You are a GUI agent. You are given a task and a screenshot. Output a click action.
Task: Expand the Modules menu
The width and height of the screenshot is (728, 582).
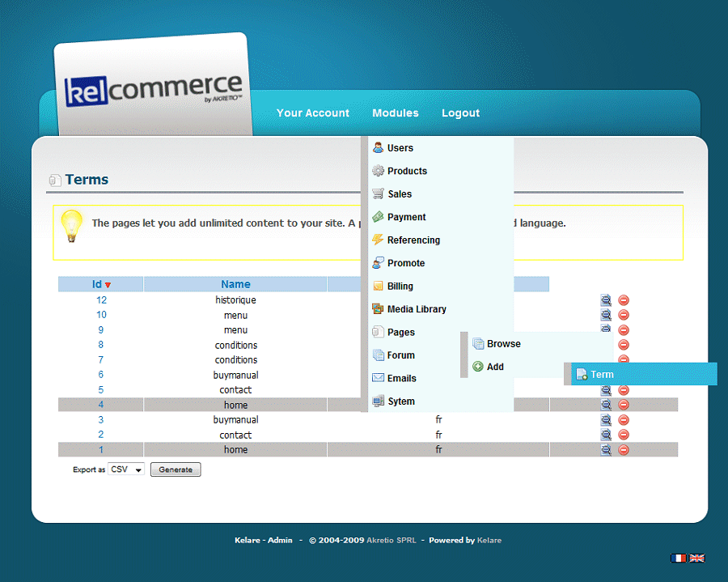(x=396, y=113)
